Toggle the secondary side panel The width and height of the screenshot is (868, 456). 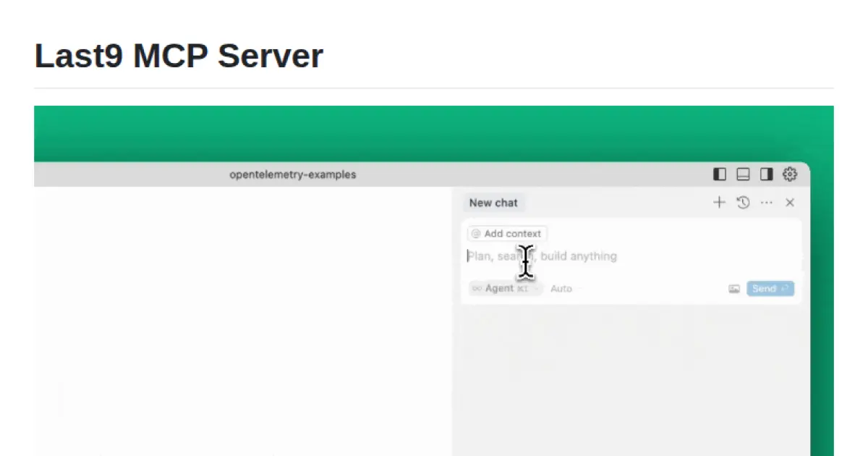point(766,174)
